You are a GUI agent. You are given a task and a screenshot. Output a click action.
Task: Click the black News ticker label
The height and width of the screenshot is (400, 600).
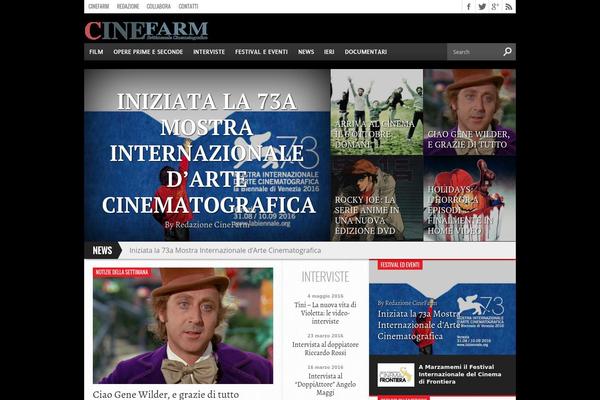coord(102,250)
